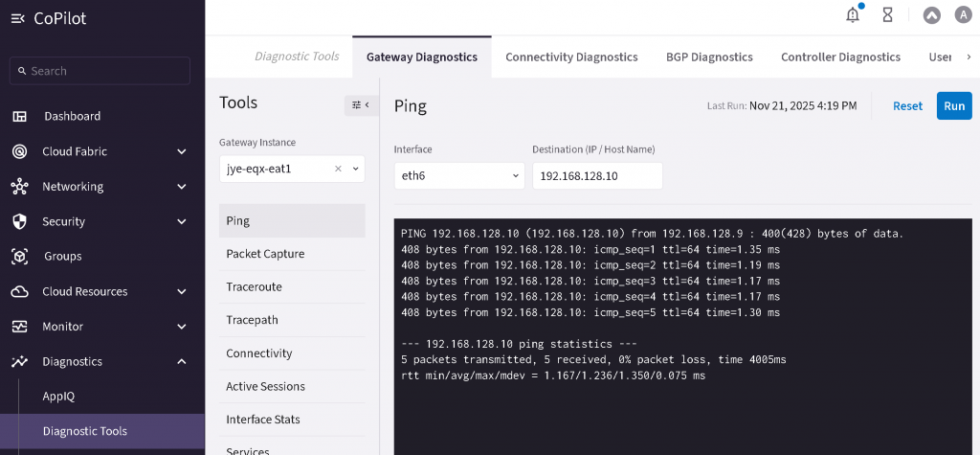Click the user avatar 'A' icon

point(961,14)
